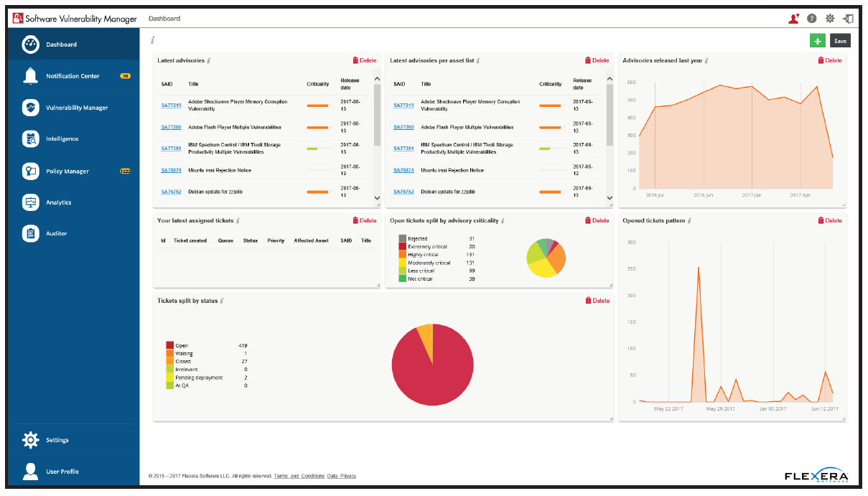Click the logout icon in the header
The height and width of the screenshot is (496, 868).
click(x=849, y=19)
